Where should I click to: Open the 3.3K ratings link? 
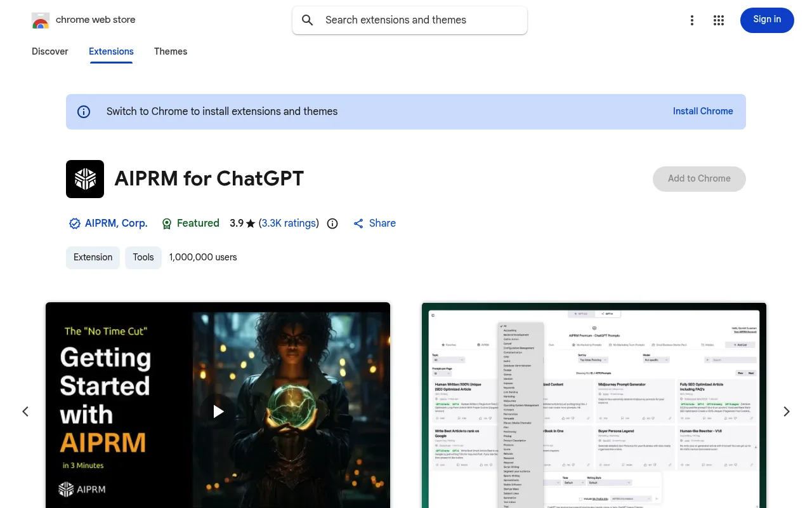click(289, 224)
